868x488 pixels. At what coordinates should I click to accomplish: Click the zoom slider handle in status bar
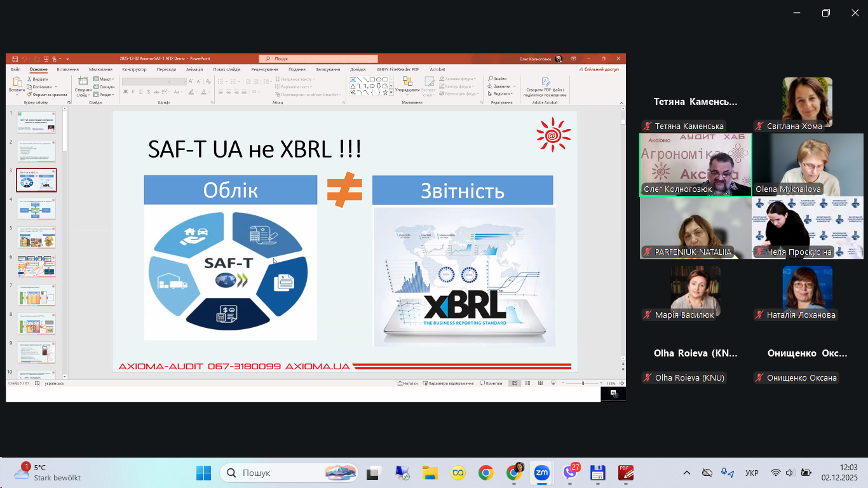click(x=583, y=383)
